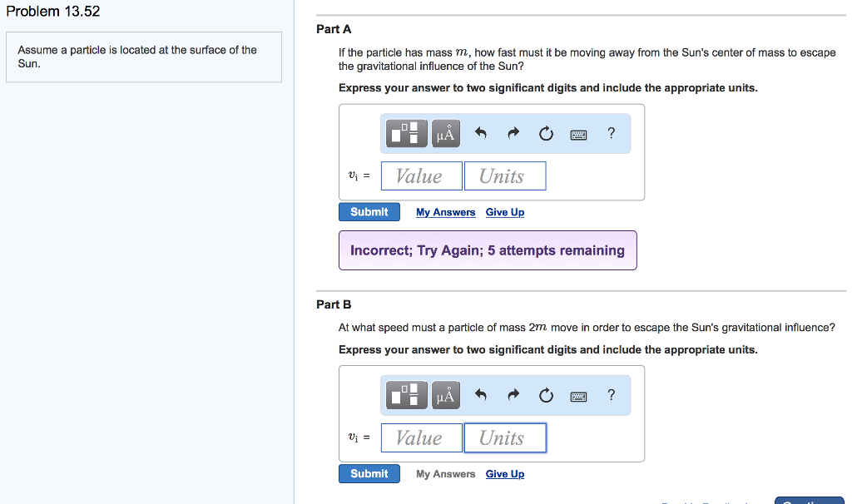
Task: Click the Value input field in Part A
Action: [421, 175]
